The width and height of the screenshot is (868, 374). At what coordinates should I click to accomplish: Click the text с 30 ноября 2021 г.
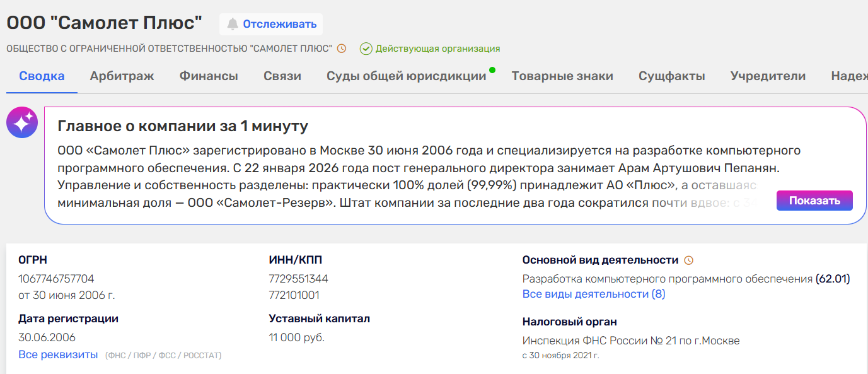pyautogui.click(x=561, y=356)
